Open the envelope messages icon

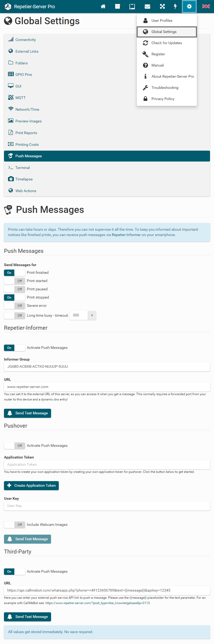[x=147, y=7]
